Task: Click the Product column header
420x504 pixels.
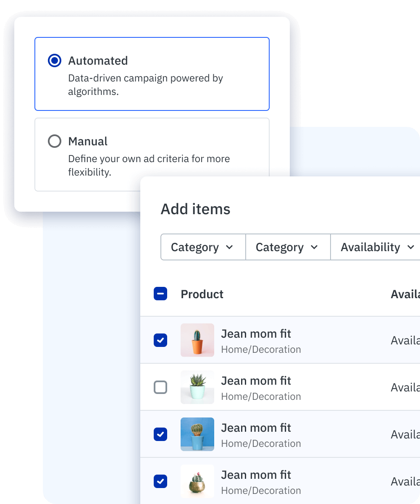Action: pos(202,294)
